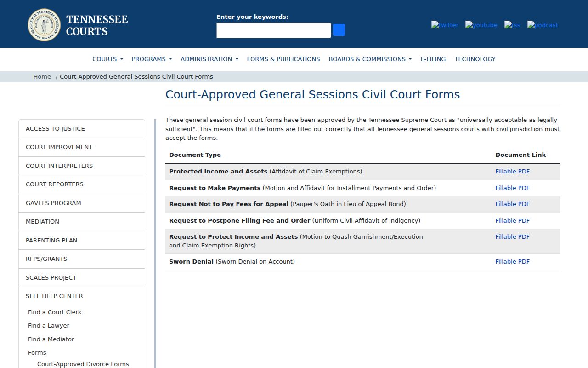Image resolution: width=588 pixels, height=368 pixels.
Task: Select Scales Project in sidebar
Action: (x=82, y=277)
